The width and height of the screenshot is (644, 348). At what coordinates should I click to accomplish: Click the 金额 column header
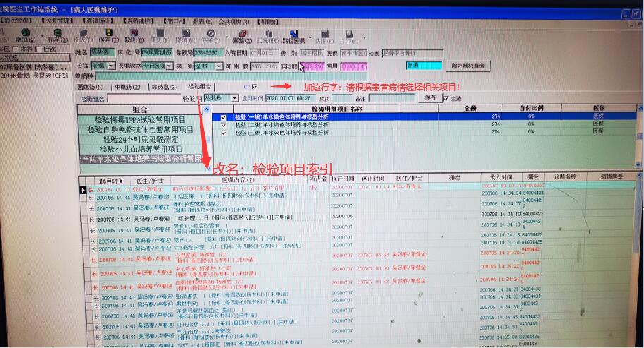click(470, 109)
